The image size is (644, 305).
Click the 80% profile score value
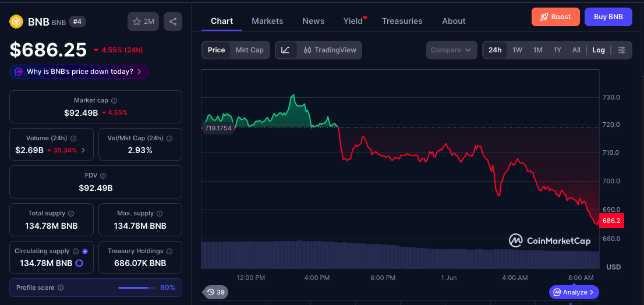coord(168,288)
